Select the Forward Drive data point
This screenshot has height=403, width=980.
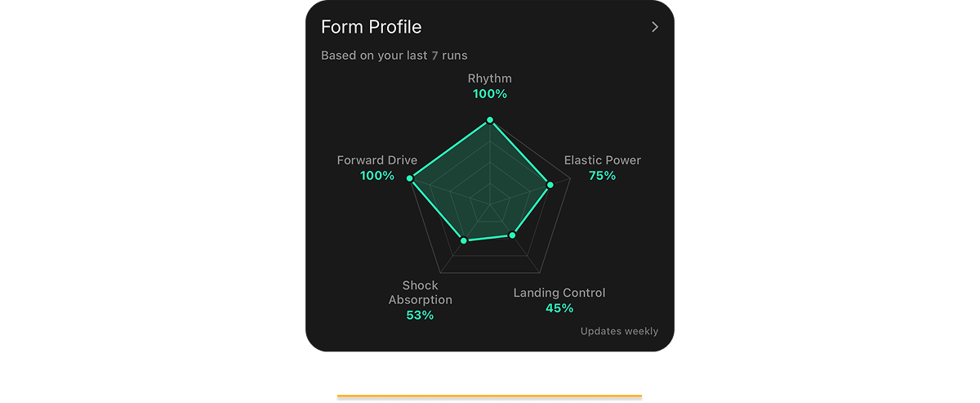click(x=411, y=177)
